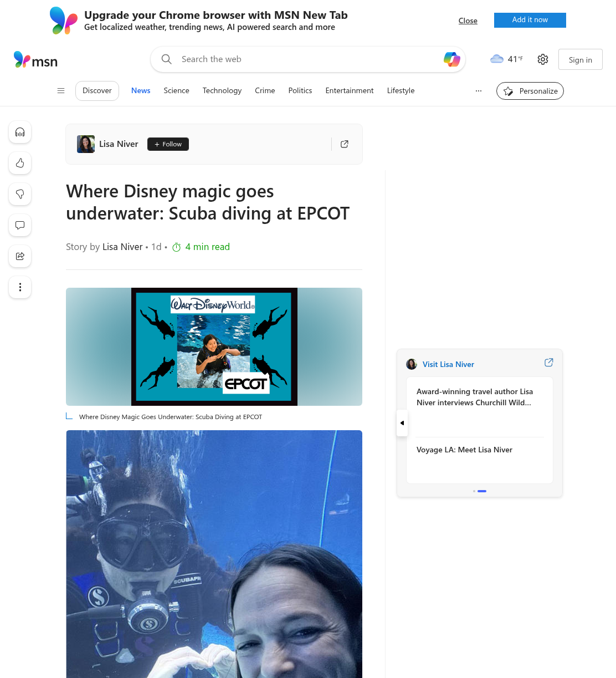Image resolution: width=616 pixels, height=678 pixels.
Task: Click the MSN logo
Action: (35, 60)
